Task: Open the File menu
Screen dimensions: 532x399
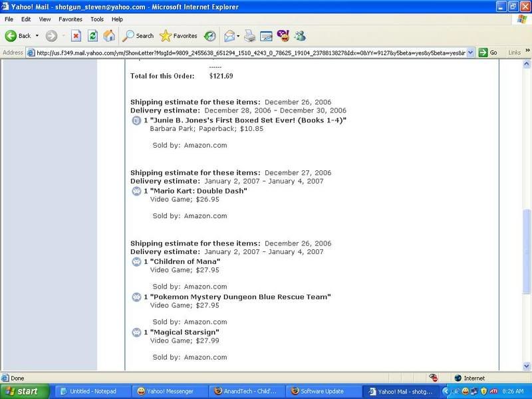Action: pos(9,19)
